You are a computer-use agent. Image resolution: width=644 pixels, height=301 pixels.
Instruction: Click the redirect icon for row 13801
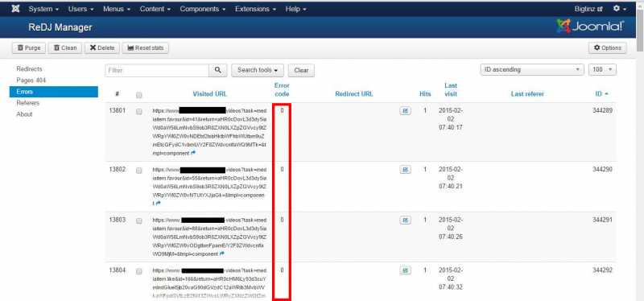[405, 111]
